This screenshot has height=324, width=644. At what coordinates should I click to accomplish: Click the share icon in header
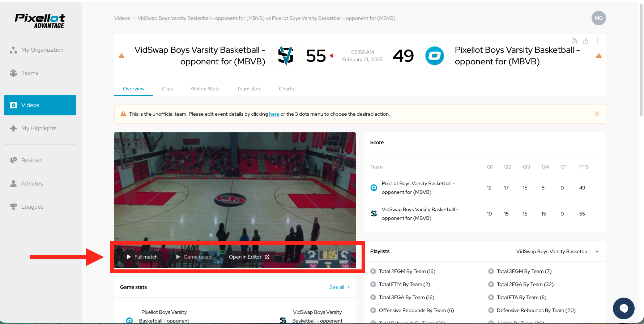[x=585, y=41]
